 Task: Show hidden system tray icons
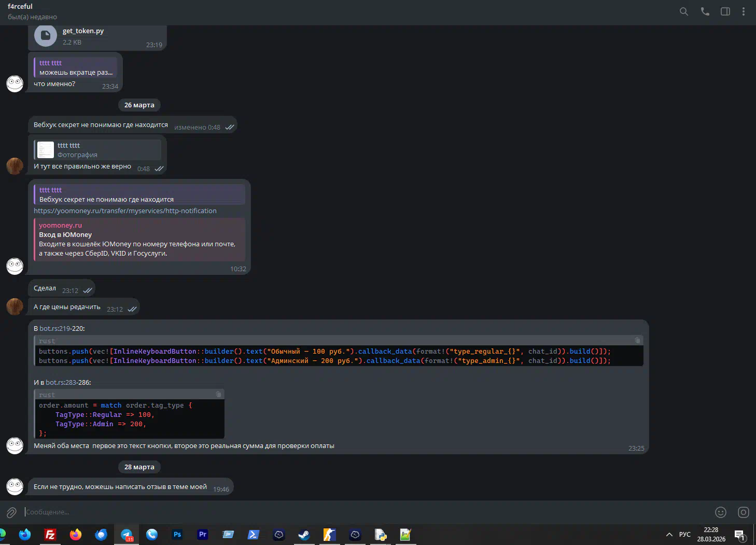tap(669, 535)
